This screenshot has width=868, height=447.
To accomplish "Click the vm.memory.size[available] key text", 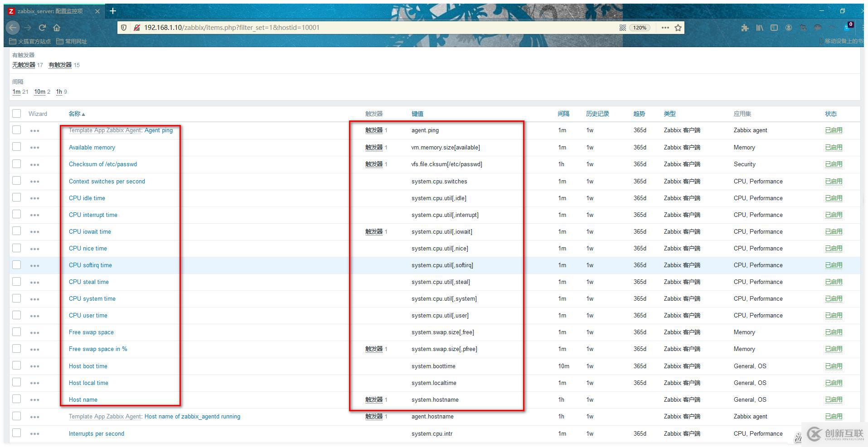I will tap(446, 147).
